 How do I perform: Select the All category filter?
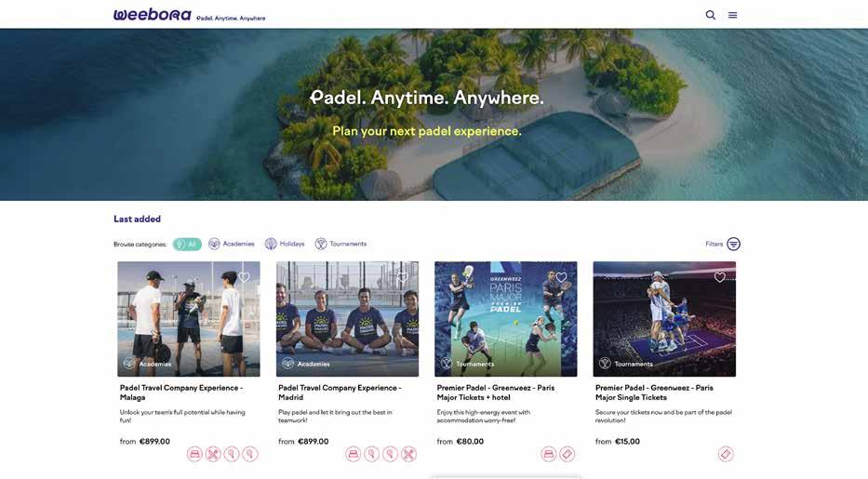tap(187, 244)
